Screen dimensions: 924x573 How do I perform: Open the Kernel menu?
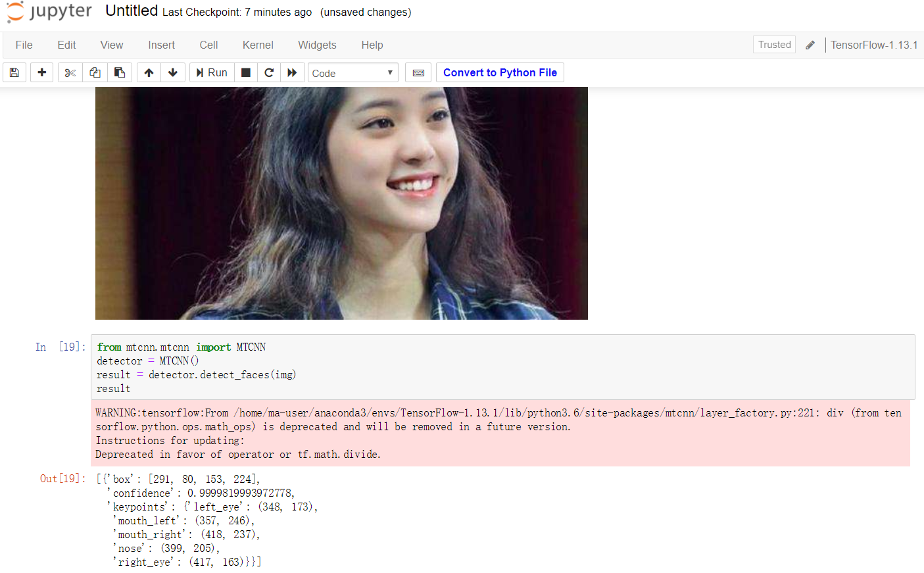coord(258,45)
